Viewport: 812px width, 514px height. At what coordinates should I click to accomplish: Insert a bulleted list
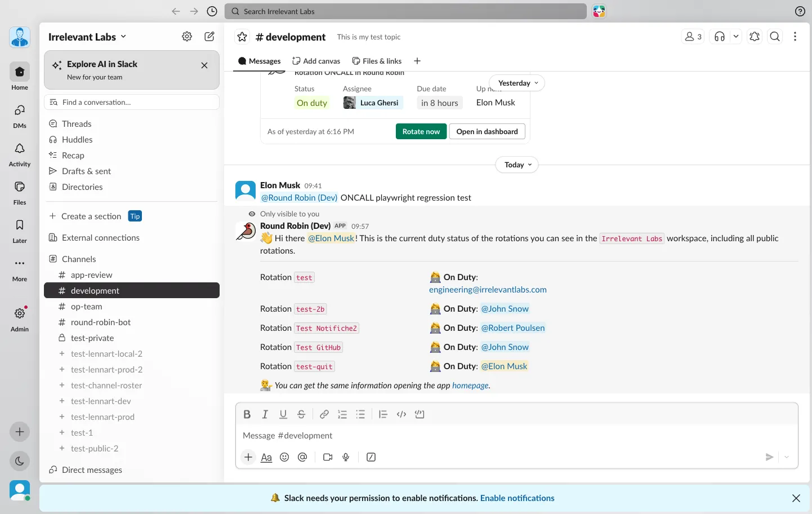pyautogui.click(x=360, y=414)
